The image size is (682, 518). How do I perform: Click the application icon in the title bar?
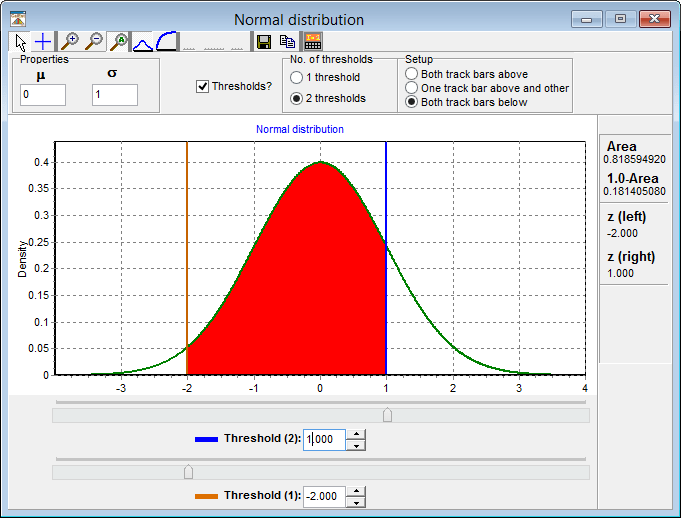pos(18,19)
